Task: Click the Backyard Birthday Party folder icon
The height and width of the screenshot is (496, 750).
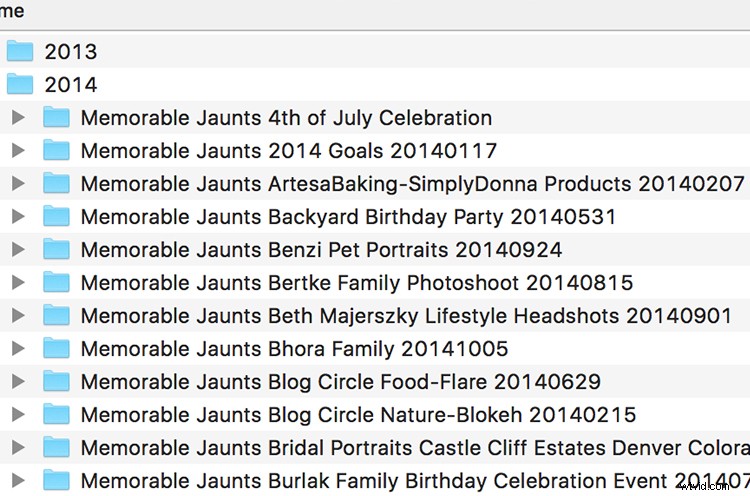Action: pyautogui.click(x=56, y=217)
